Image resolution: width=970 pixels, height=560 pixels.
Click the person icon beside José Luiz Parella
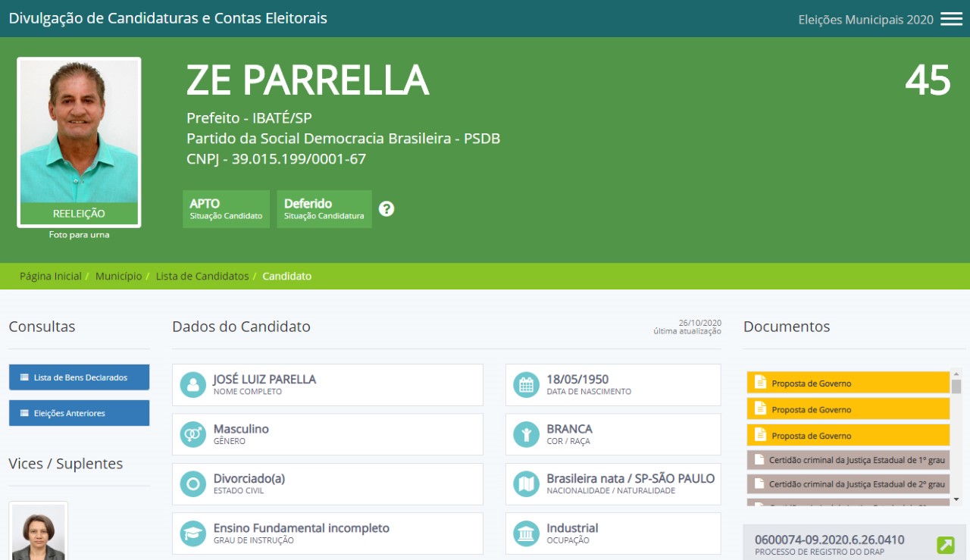pyautogui.click(x=193, y=385)
